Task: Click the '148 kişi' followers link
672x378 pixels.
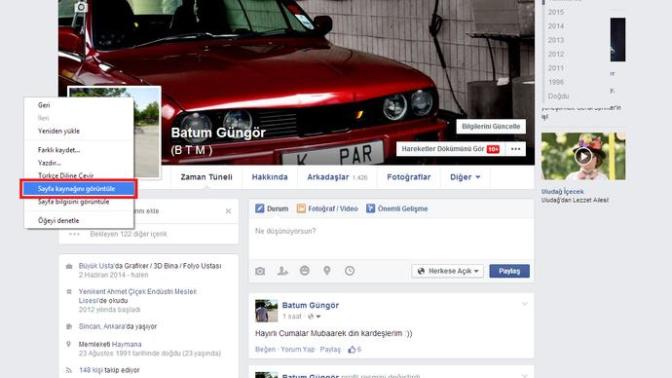Action: click(91, 370)
